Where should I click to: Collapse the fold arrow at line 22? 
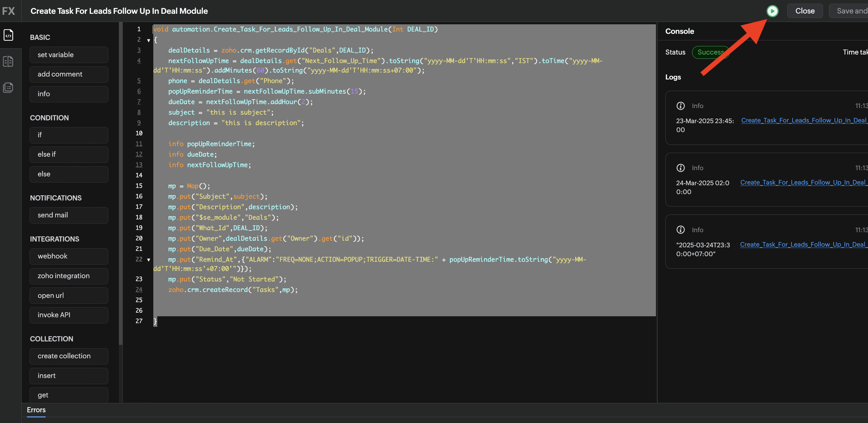click(148, 260)
